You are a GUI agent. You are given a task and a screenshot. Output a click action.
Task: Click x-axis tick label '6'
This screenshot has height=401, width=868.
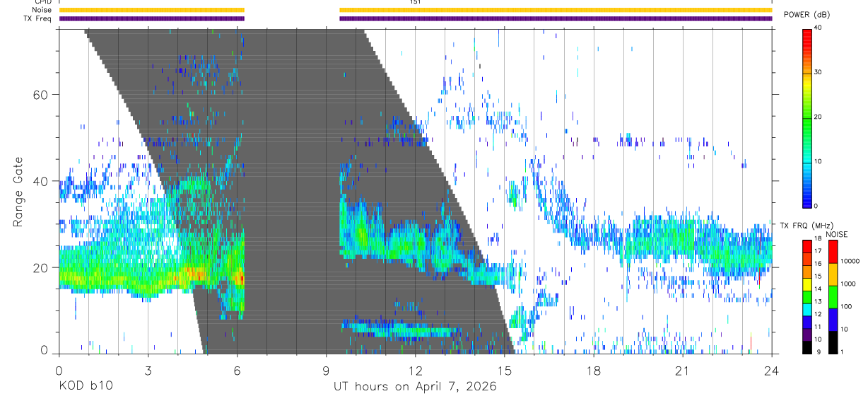(x=237, y=371)
